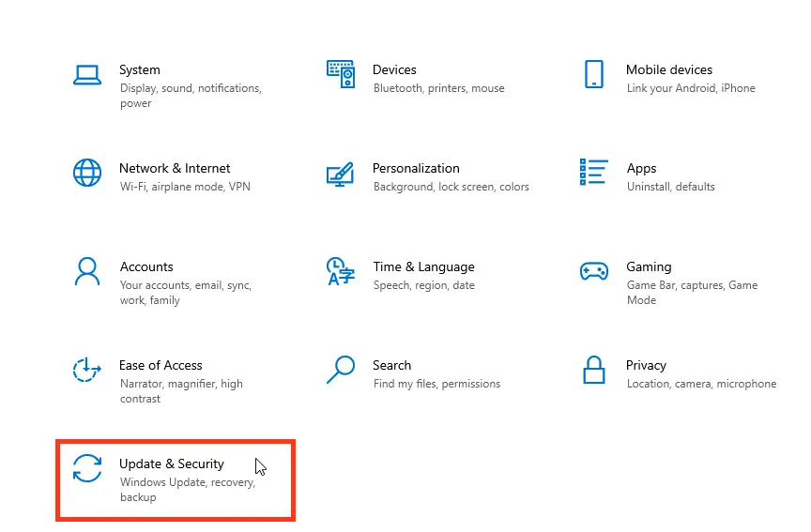Open Update & Security settings
Viewport: 811px width, 532px height.
pyautogui.click(x=176, y=480)
